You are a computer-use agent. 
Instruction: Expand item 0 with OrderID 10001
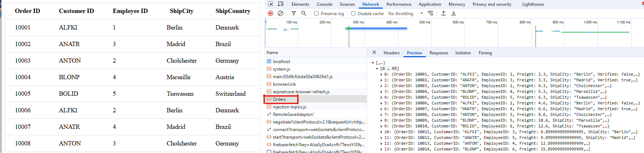pyautogui.click(x=381, y=74)
